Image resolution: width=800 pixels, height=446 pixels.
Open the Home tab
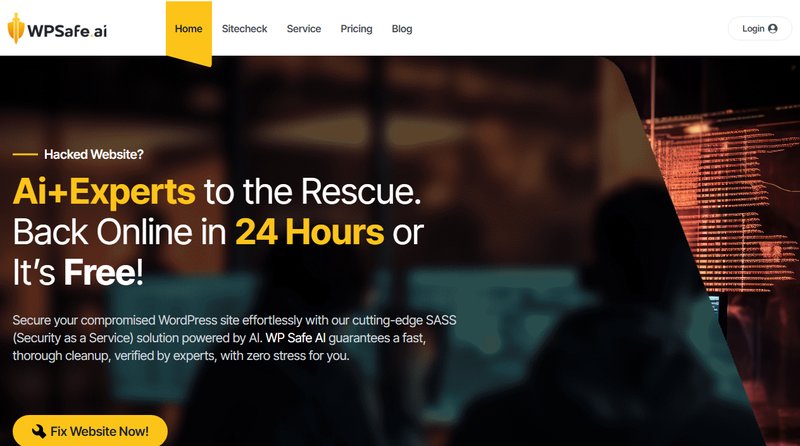point(188,29)
